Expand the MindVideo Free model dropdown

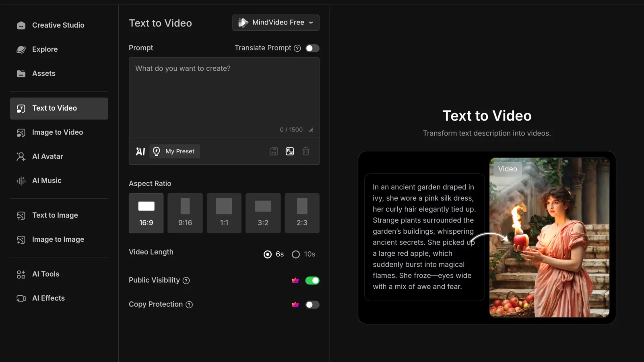click(x=276, y=23)
